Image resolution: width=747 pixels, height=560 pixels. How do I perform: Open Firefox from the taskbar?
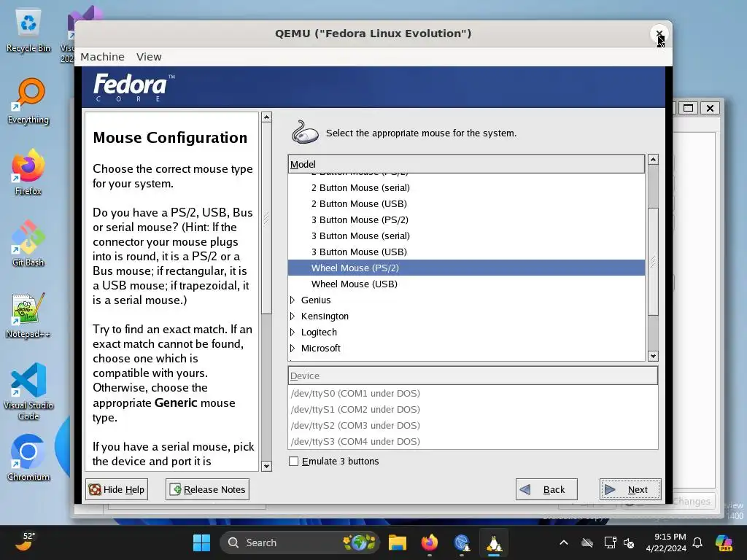point(430,542)
